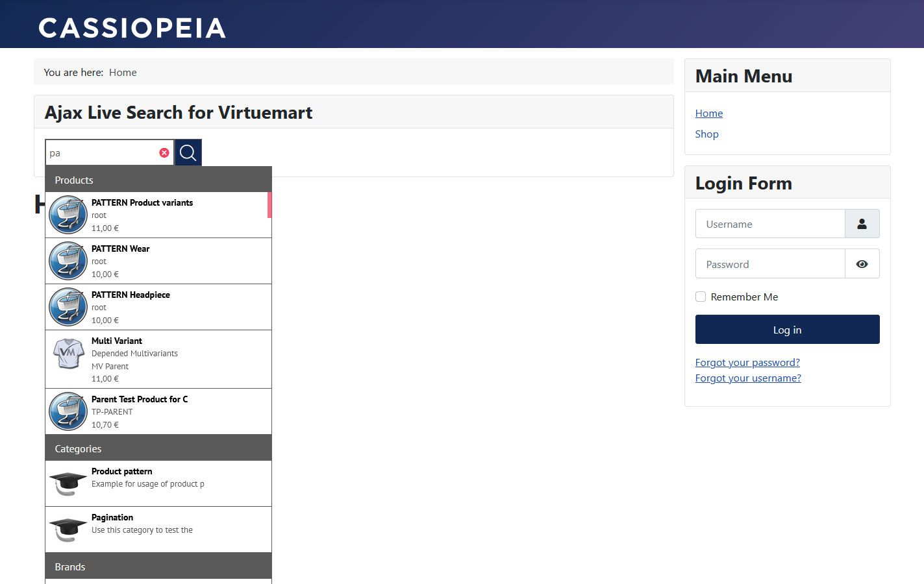Click the user icon beside Username field
This screenshot has width=924, height=584.
[862, 224]
